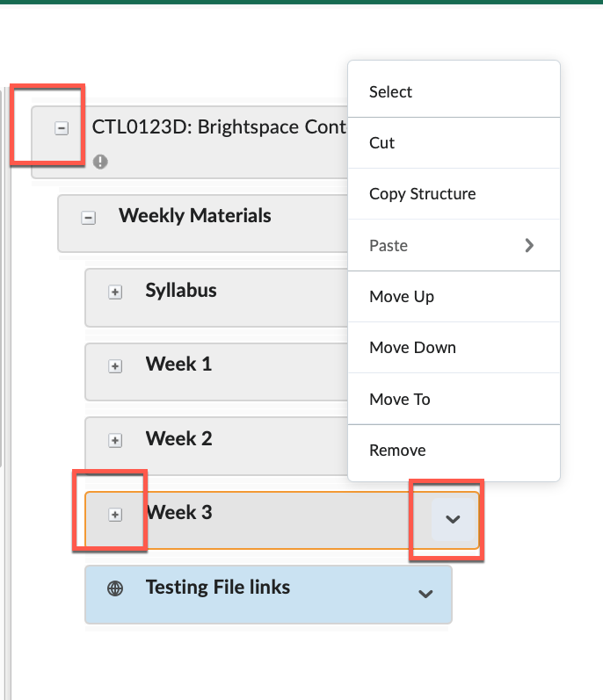Collapse the Weekly Materials module

tap(88, 218)
